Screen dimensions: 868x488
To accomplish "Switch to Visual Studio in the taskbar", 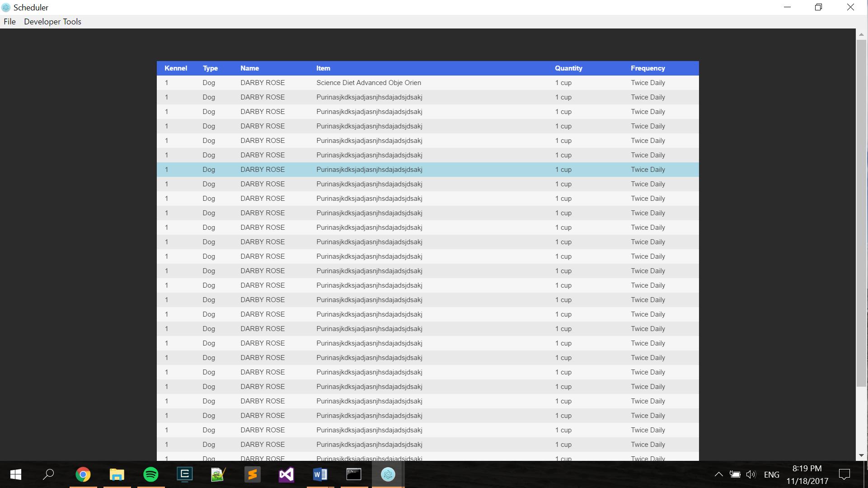I will click(286, 474).
